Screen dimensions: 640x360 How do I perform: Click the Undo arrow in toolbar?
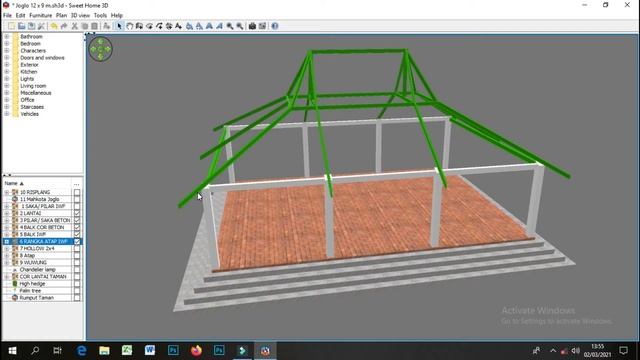click(54, 26)
